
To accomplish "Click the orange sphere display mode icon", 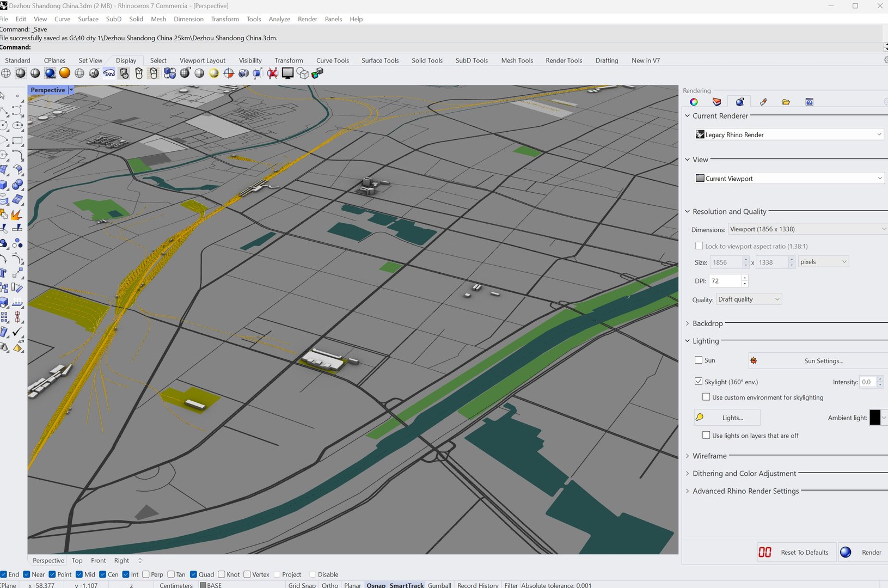I will (65, 73).
